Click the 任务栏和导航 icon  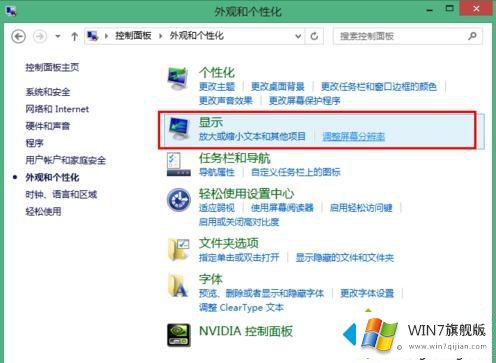[179, 164]
